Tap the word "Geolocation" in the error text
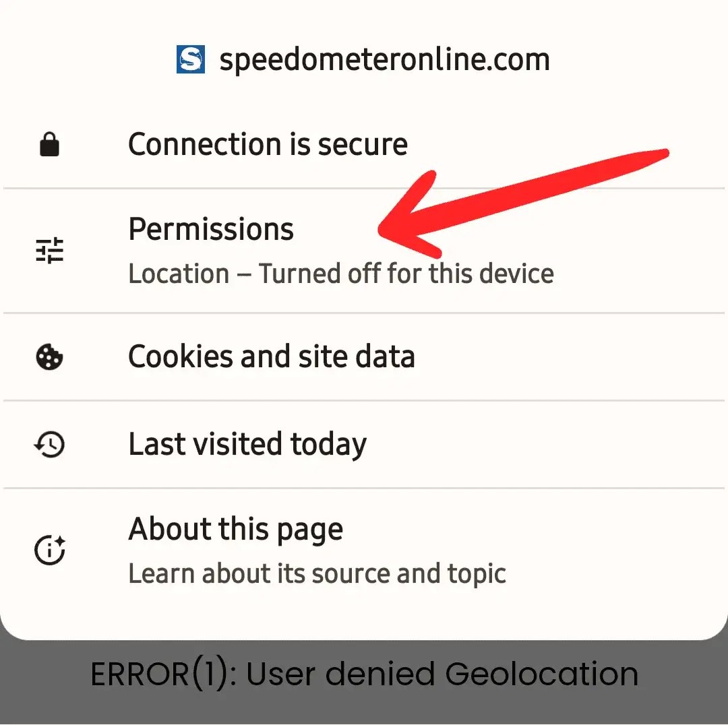Image resolution: width=728 pixels, height=725 pixels. 541,674
